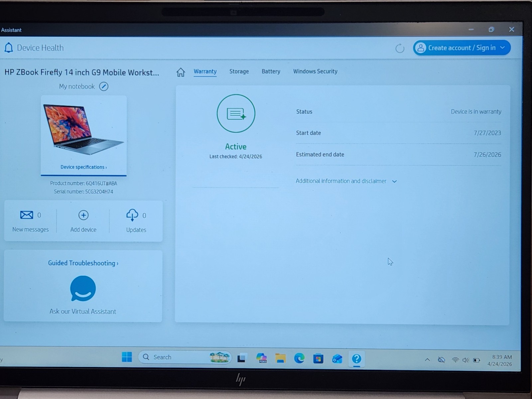Open the Windows Security tab
Viewport: 532px width, 399px height.
pos(315,71)
